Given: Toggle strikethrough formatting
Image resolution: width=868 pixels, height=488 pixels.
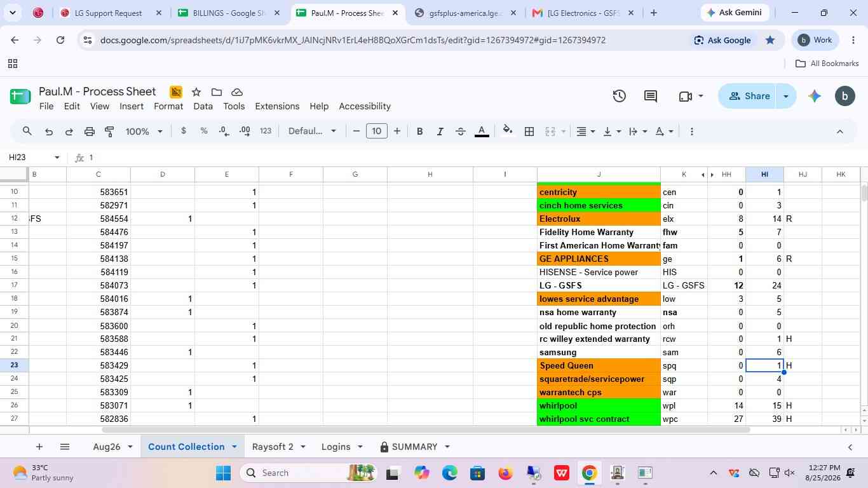Looking at the screenshot, I should tap(461, 132).
